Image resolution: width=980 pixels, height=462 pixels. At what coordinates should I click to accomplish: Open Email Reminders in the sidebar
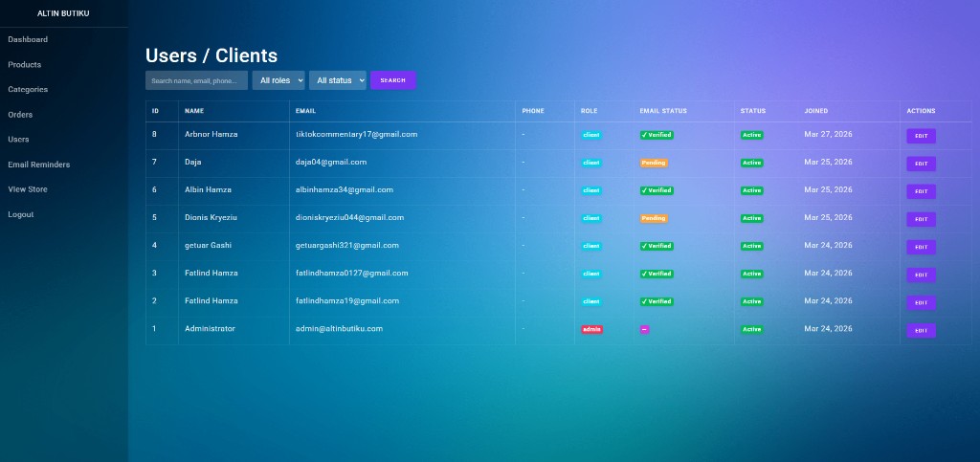(38, 165)
